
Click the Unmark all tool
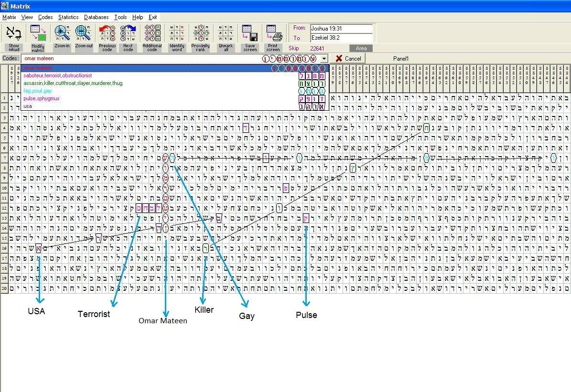(x=226, y=38)
